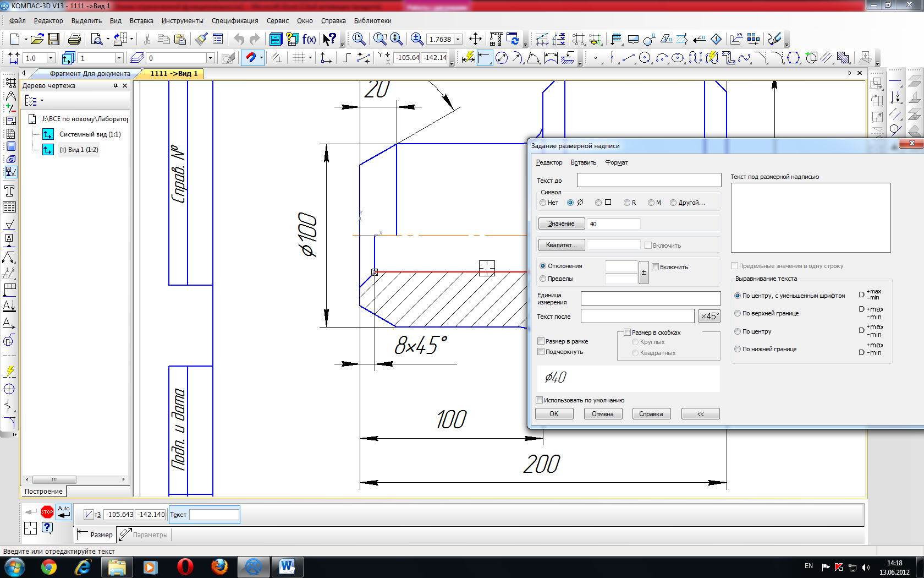Image resolution: width=924 pixels, height=578 pixels.
Task: Click the pan/move view arrows icon
Action: [x=475, y=39]
